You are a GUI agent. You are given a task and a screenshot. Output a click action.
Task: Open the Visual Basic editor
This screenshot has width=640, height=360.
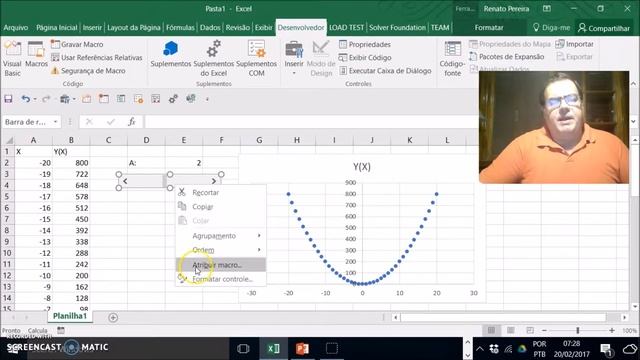12,59
